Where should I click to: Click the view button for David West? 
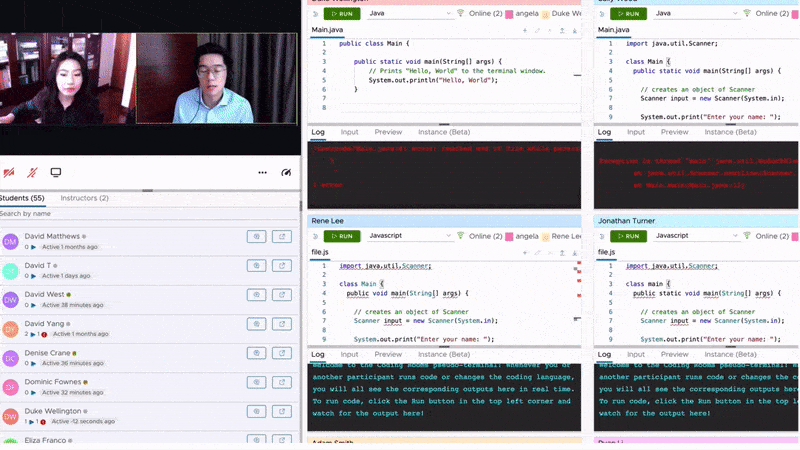pyautogui.click(x=257, y=294)
